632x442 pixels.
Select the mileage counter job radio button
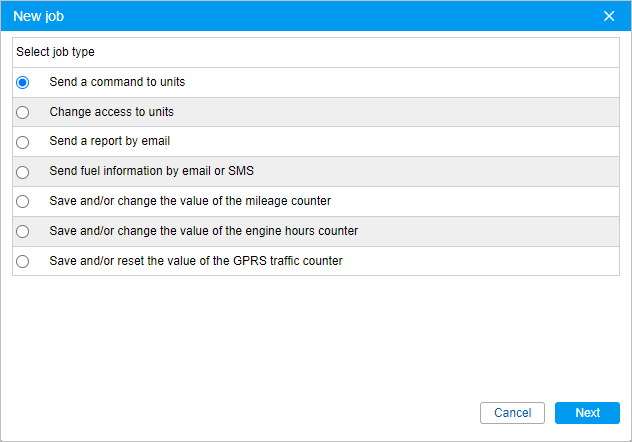(23, 201)
